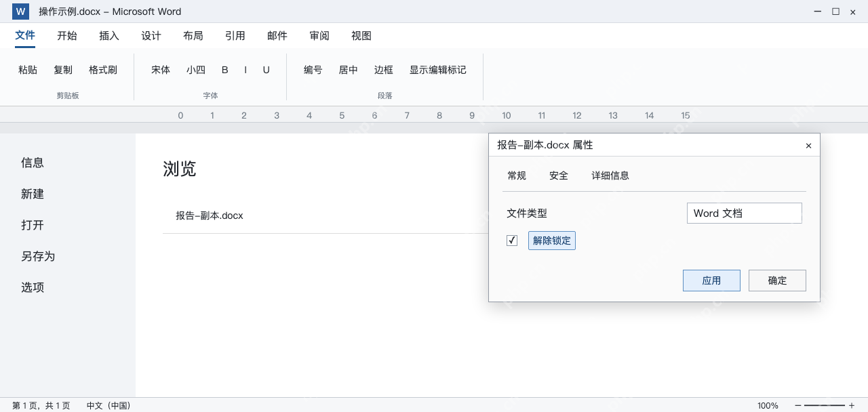Switch to the 邮件 ribbon tab

(277, 36)
